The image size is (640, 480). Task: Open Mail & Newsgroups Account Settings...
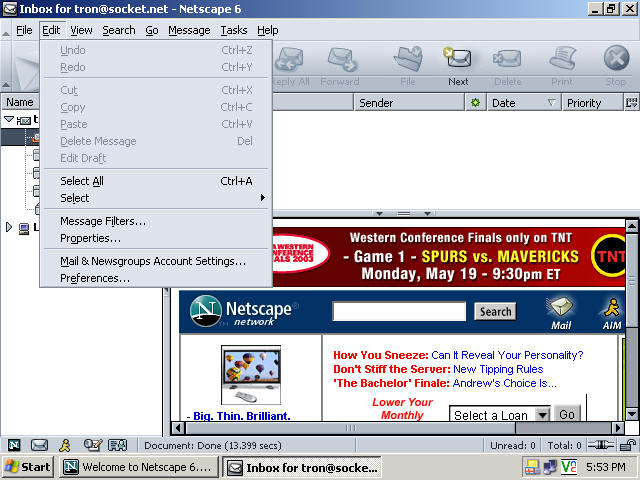(x=156, y=261)
